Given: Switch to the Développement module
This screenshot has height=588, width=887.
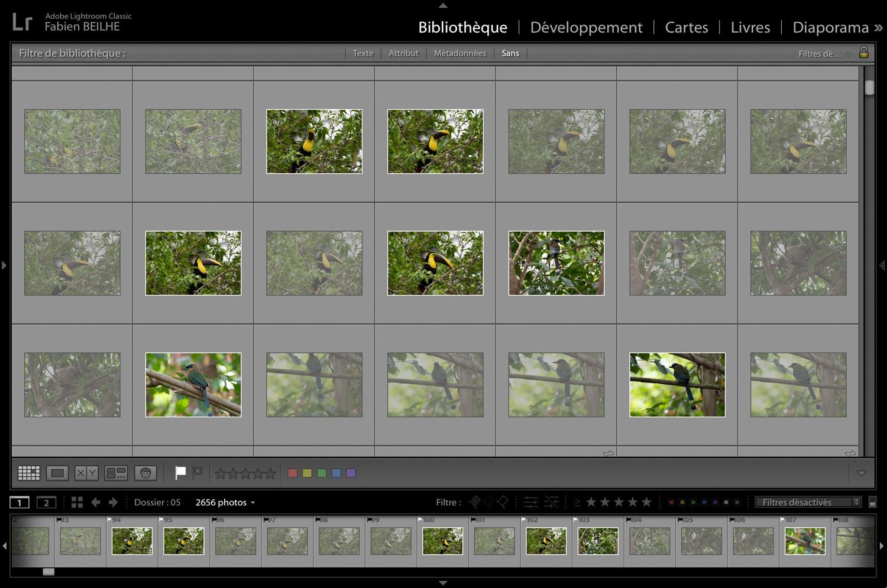Looking at the screenshot, I should pos(586,27).
